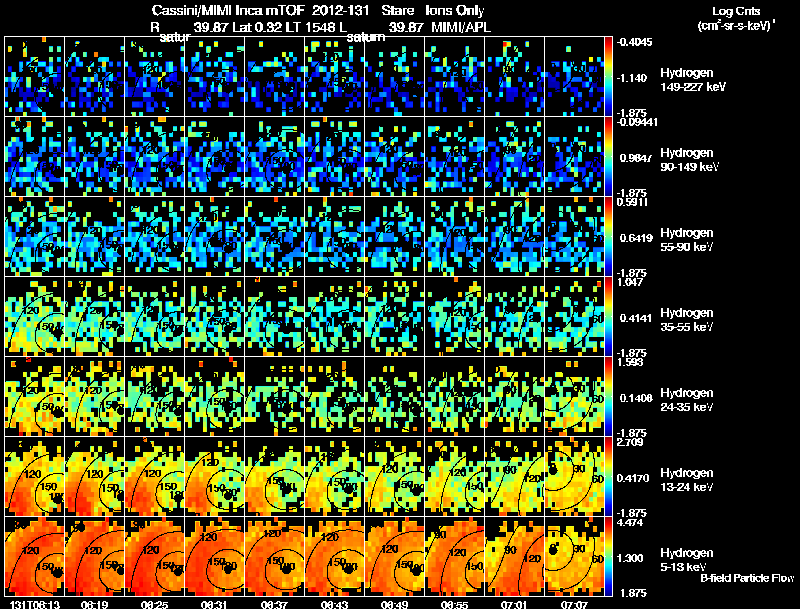The width and height of the screenshot is (800, 609).
Task: Click the color bar beside the 90-149 keV row
Action: (x=608, y=157)
